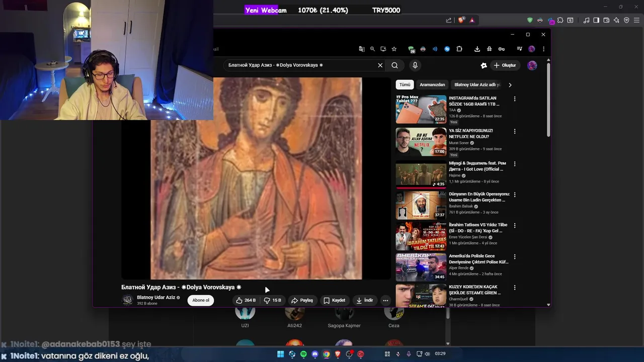Open İbrahim Tatlıses VS Yıldız Tilbe title
The height and width of the screenshot is (362, 644).
coord(478,228)
